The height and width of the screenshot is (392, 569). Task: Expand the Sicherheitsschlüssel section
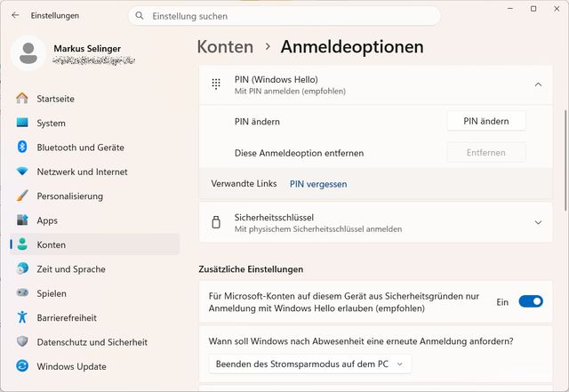(x=538, y=222)
